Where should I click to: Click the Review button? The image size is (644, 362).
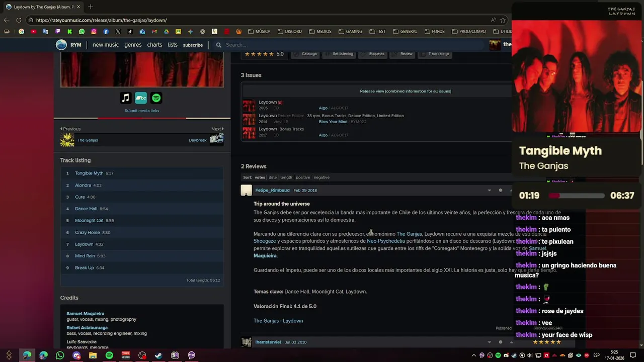pos(403,54)
